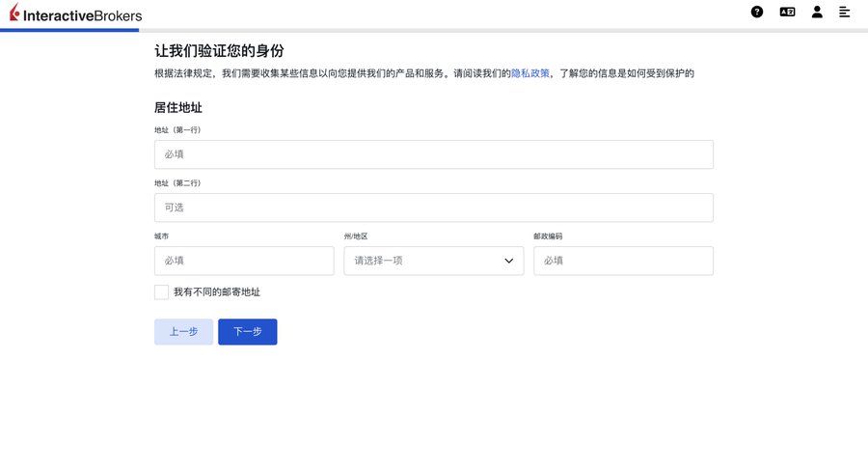Click the 州/地区 field label
The height and width of the screenshot is (471, 868).
(355, 236)
